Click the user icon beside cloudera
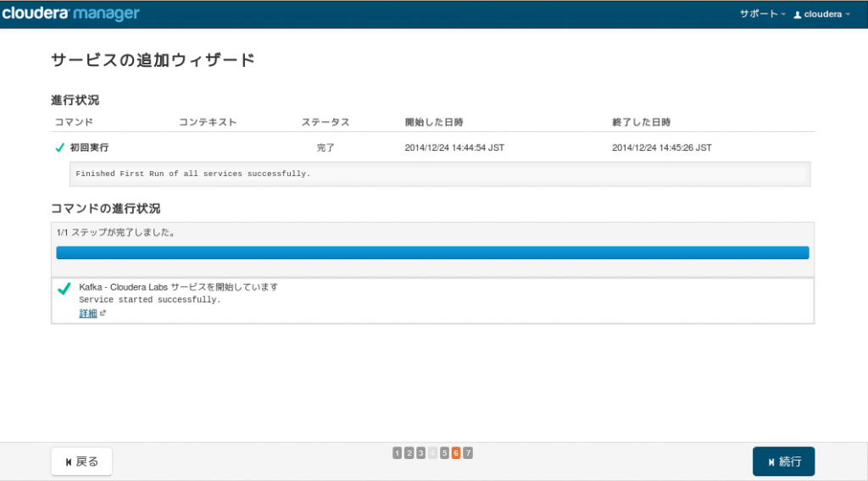868x481 pixels. (798, 15)
